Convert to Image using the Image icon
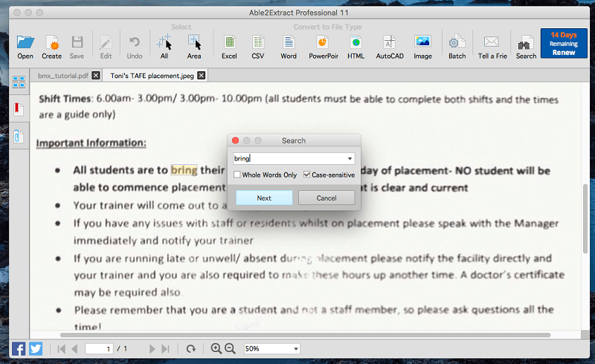The height and width of the screenshot is (364, 595). 422,42
